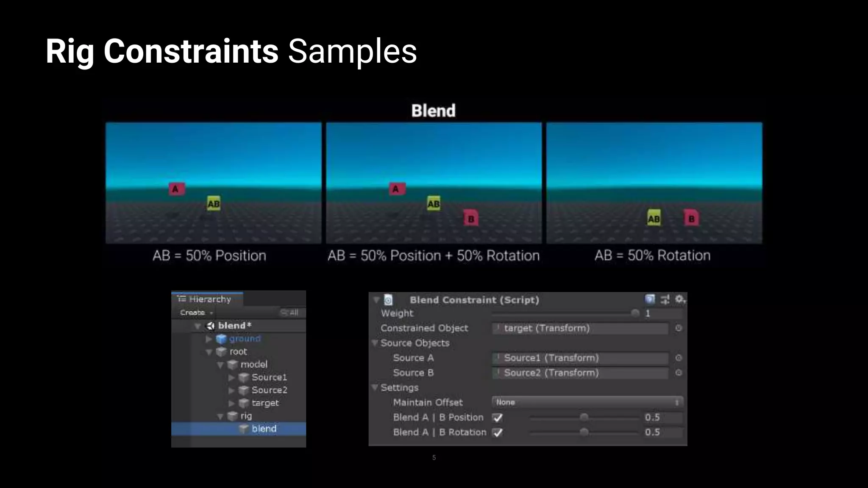Open the Blend Constraint gear settings menu
Screen dimensions: 868x488
pyautogui.click(x=680, y=299)
